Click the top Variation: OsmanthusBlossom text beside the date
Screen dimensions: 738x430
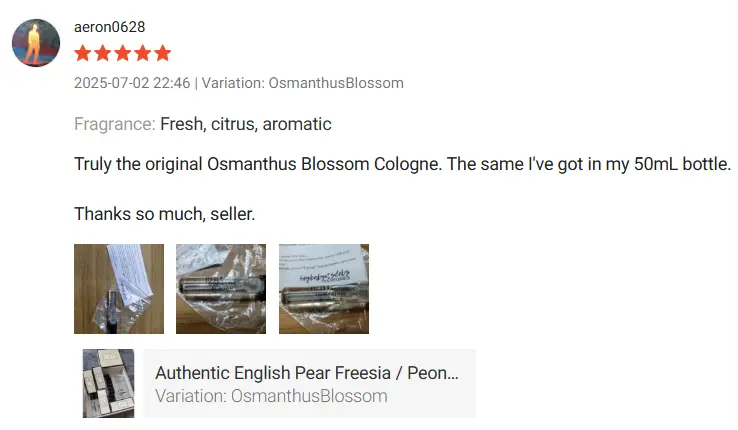pyautogui.click(x=303, y=83)
